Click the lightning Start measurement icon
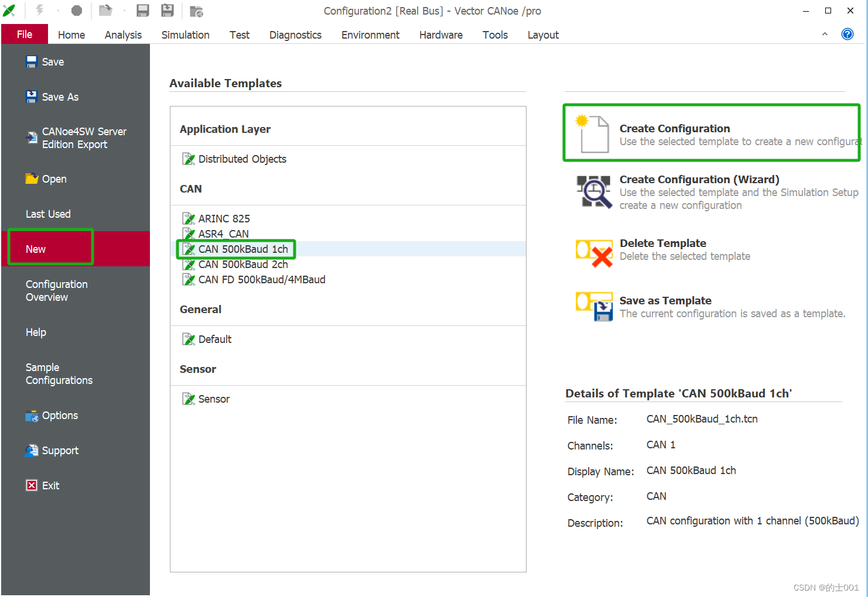Viewport: 868px width, 597px height. (40, 10)
